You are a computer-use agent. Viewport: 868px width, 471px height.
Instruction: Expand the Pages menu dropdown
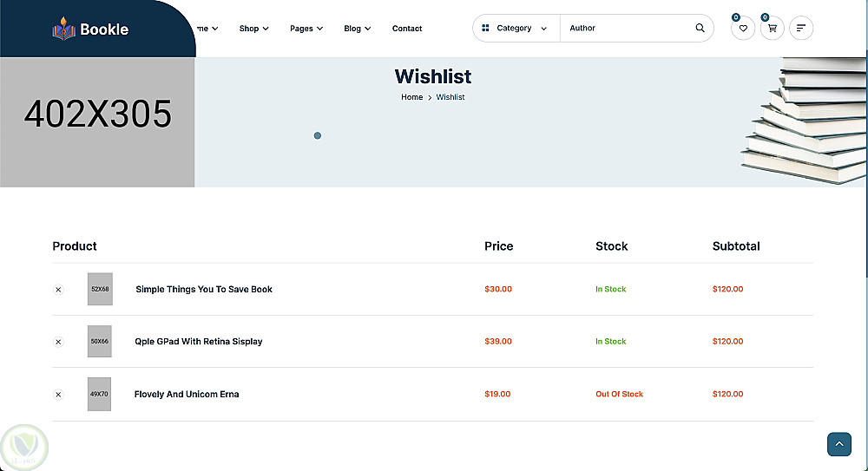(x=306, y=29)
